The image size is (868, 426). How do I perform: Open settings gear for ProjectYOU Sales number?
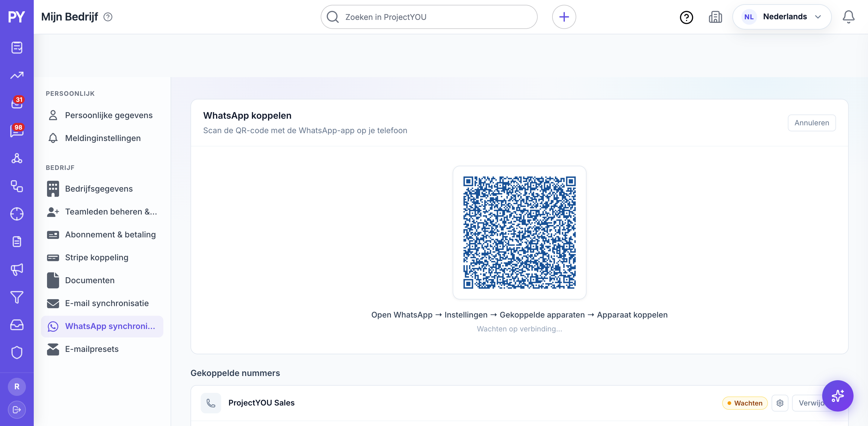point(780,403)
